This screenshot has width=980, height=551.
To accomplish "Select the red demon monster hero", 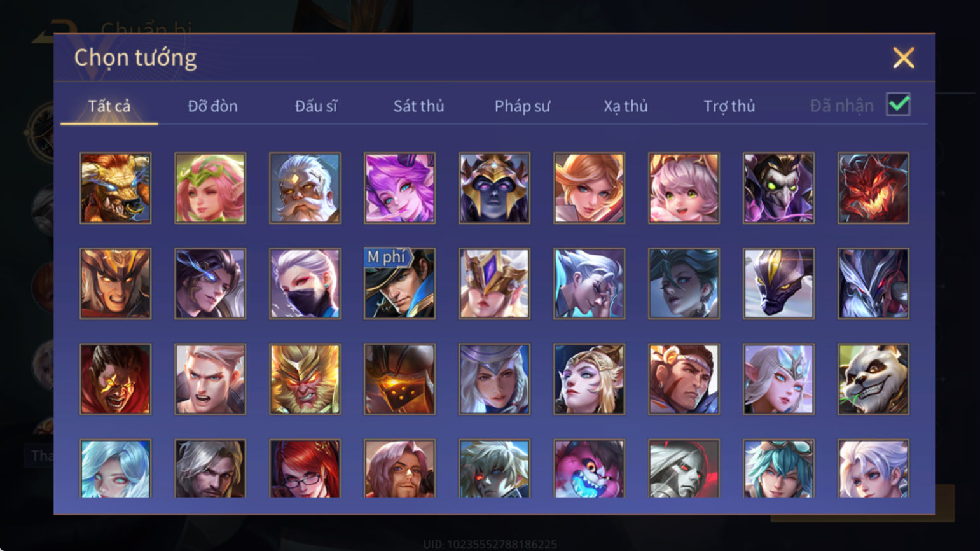I will click(x=873, y=188).
